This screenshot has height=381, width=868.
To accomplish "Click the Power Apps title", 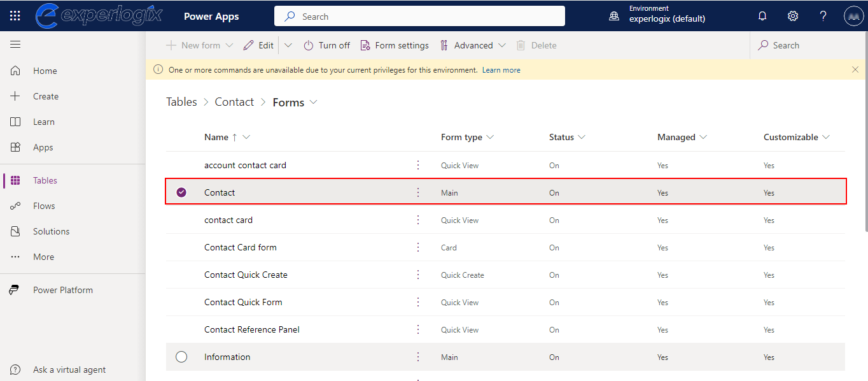I will pyautogui.click(x=211, y=17).
